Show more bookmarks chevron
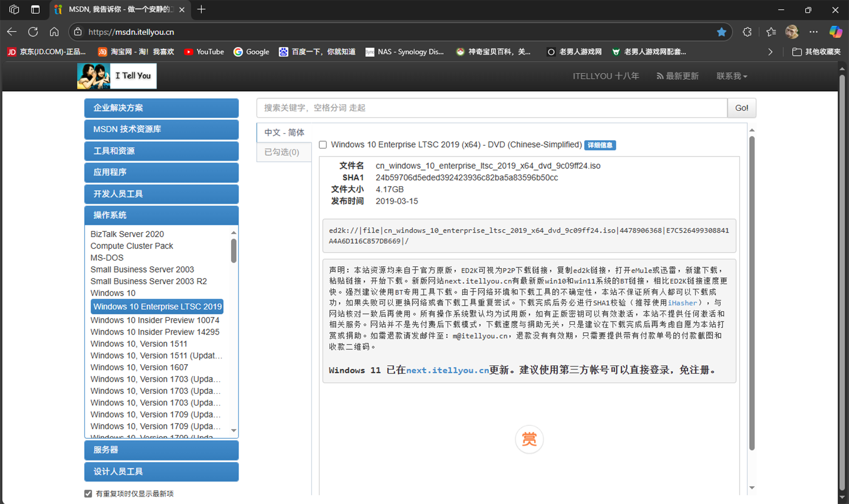This screenshot has width=849, height=504. (770, 52)
